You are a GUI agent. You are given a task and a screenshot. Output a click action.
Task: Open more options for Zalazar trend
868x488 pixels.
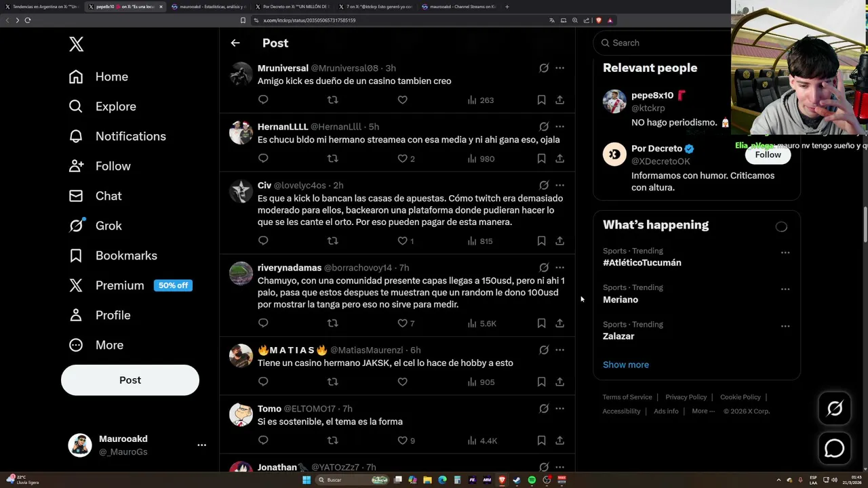point(785,326)
